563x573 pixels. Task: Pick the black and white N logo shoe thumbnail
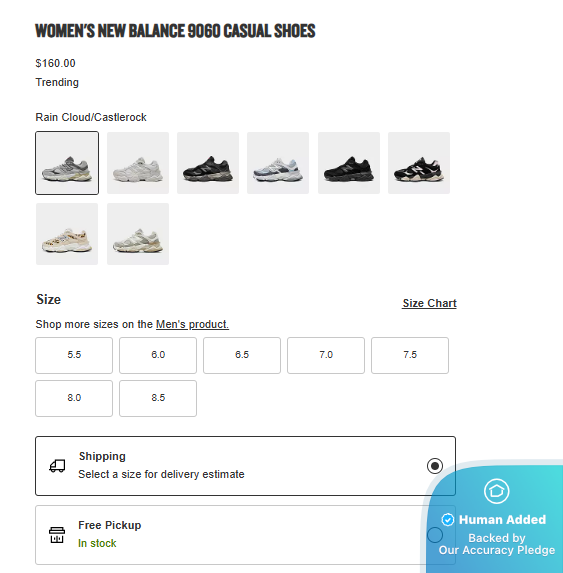[x=419, y=163]
